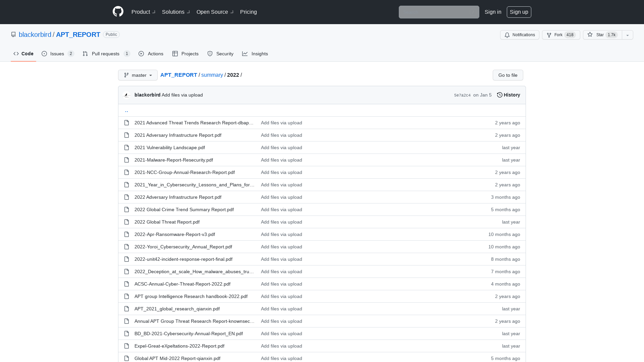Switch to the Insights tab
Screen dimensions: 644x362
pos(255,54)
